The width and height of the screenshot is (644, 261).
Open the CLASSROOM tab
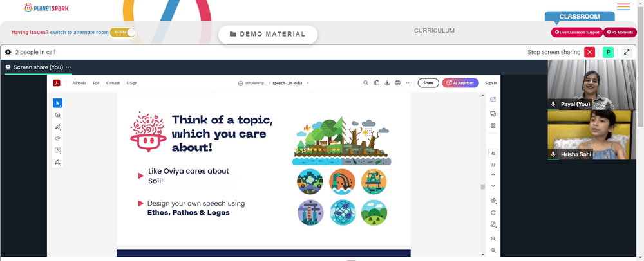coord(580,17)
